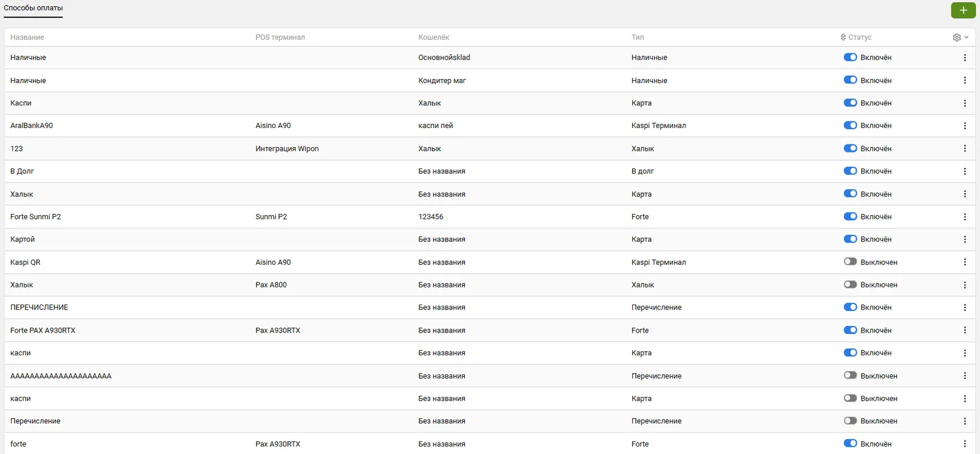Click the POS терминал column header
The height and width of the screenshot is (454, 980).
coord(280,37)
